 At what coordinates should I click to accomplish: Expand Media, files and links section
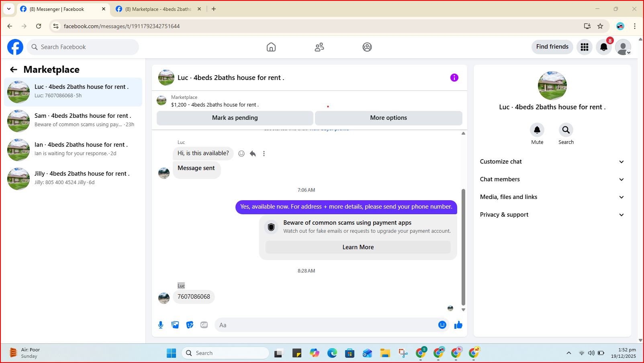tap(552, 197)
